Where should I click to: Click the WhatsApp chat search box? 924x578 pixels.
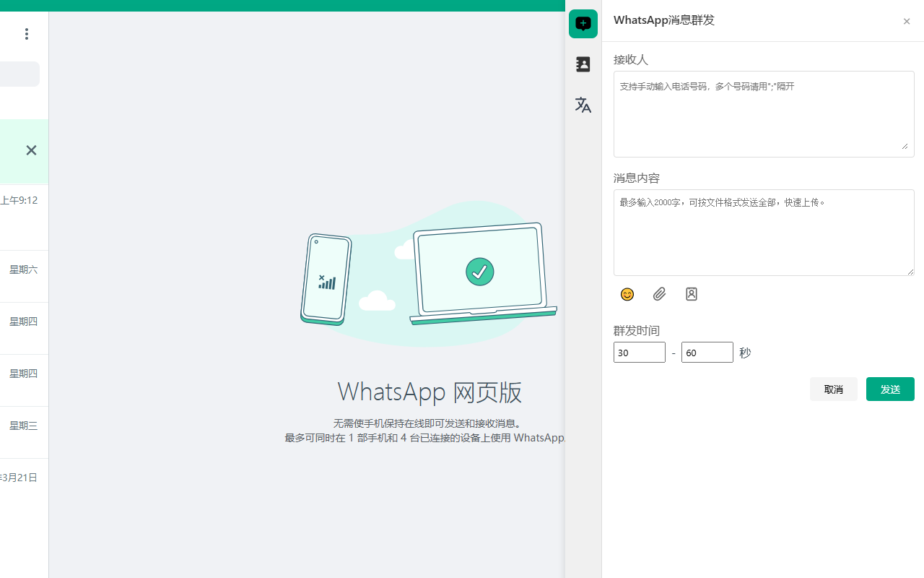point(19,74)
